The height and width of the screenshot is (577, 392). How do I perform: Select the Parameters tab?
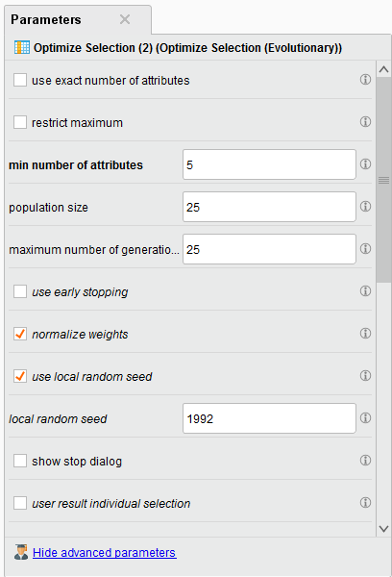click(46, 19)
